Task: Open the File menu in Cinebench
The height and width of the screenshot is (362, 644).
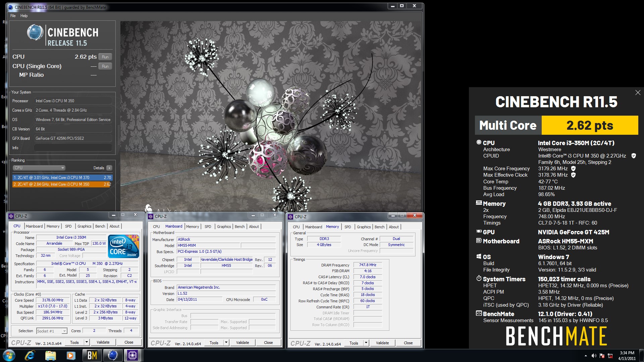Action: coord(13,16)
